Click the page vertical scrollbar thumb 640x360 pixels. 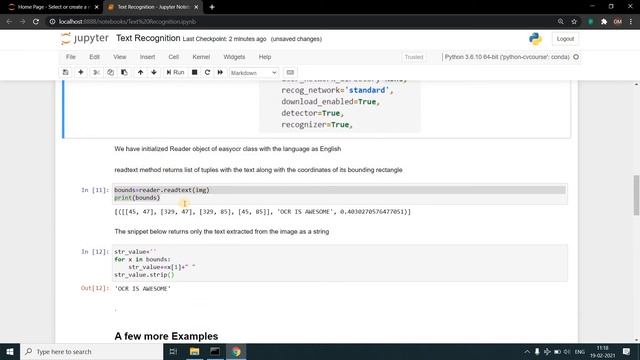point(636,195)
